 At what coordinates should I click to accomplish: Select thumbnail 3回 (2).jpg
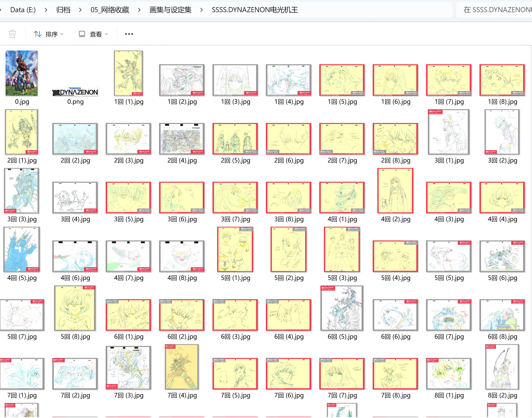point(502,132)
